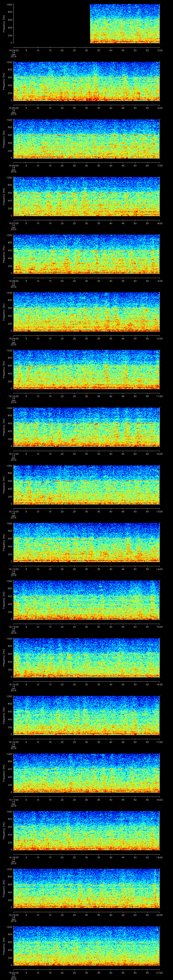This screenshot has height=980, width=173.
Task: Click the 15:00 end time tick label
Action: tap(159, 627)
